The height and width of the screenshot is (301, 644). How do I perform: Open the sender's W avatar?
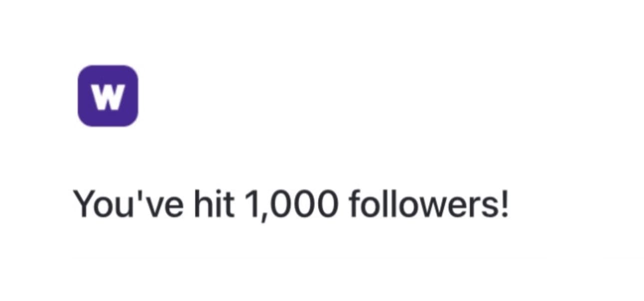pos(108,95)
